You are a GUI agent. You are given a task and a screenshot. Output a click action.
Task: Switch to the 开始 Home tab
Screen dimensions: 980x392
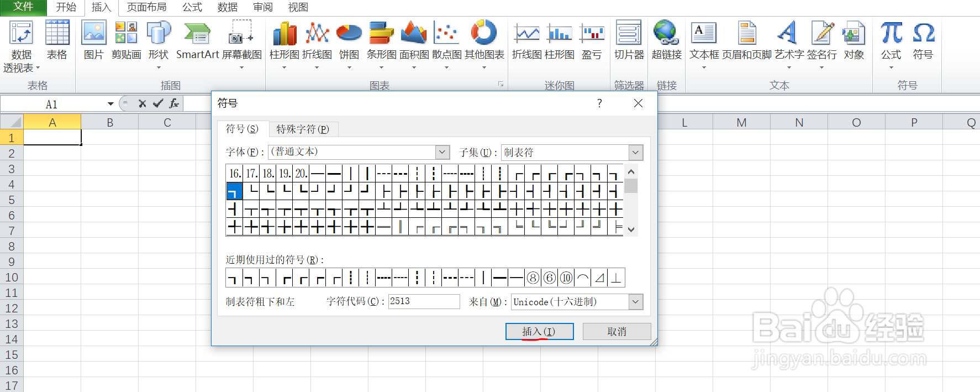click(66, 7)
